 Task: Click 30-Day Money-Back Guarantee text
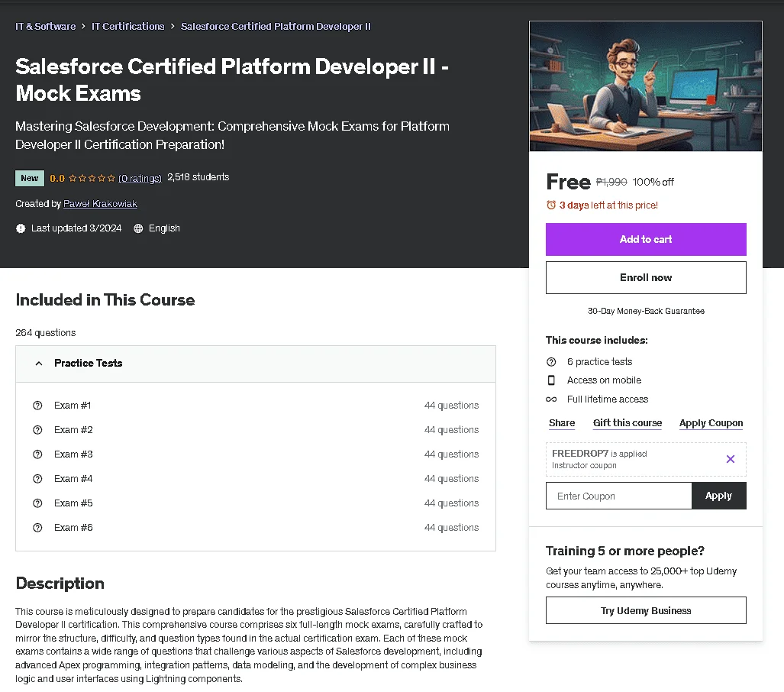646,311
